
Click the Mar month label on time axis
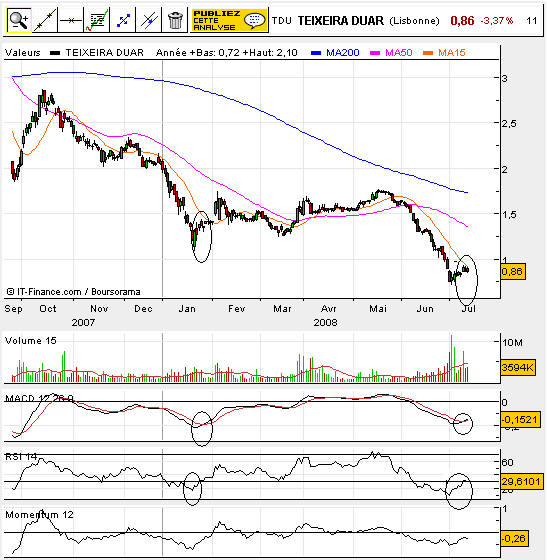[282, 309]
